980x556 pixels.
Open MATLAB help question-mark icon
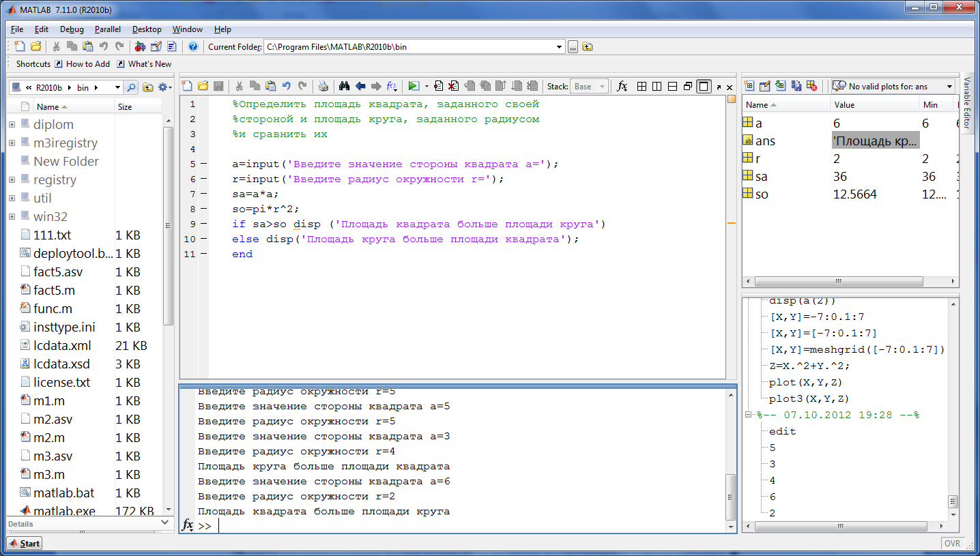(193, 46)
